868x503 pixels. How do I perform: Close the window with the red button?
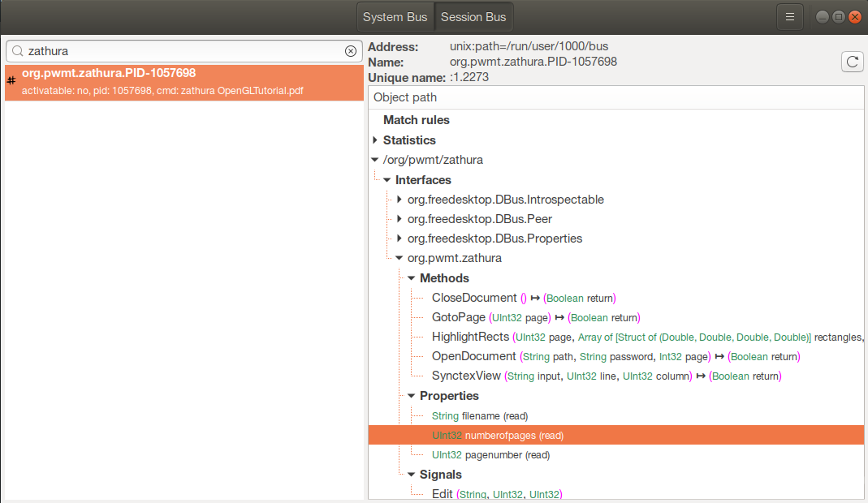[855, 17]
